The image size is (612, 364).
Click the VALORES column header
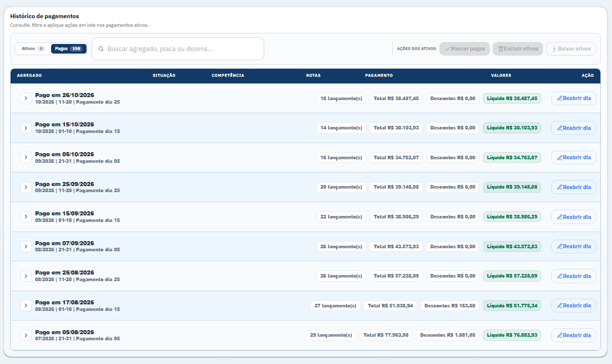coord(501,76)
